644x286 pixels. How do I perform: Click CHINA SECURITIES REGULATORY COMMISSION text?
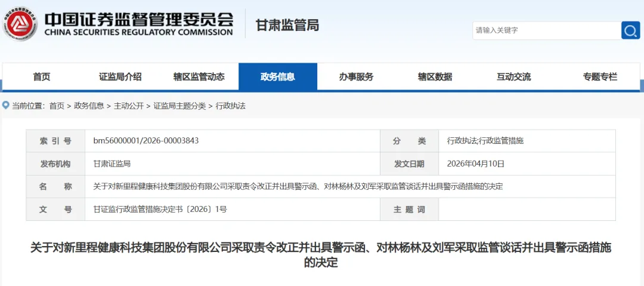[x=139, y=32]
